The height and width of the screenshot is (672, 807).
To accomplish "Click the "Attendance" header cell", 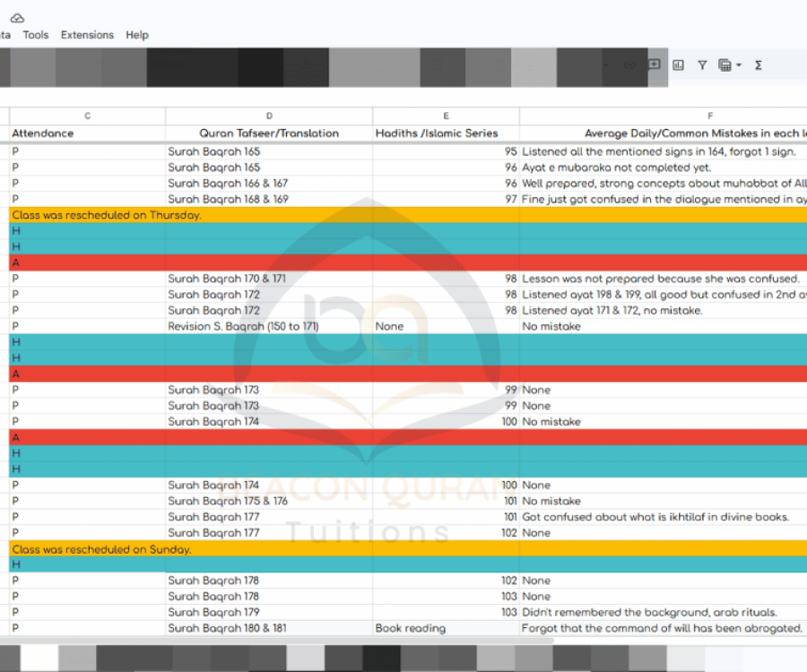I will click(x=88, y=134).
